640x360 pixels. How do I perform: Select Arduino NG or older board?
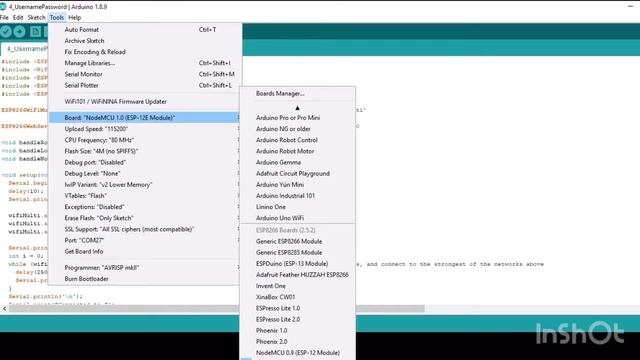[298, 129]
